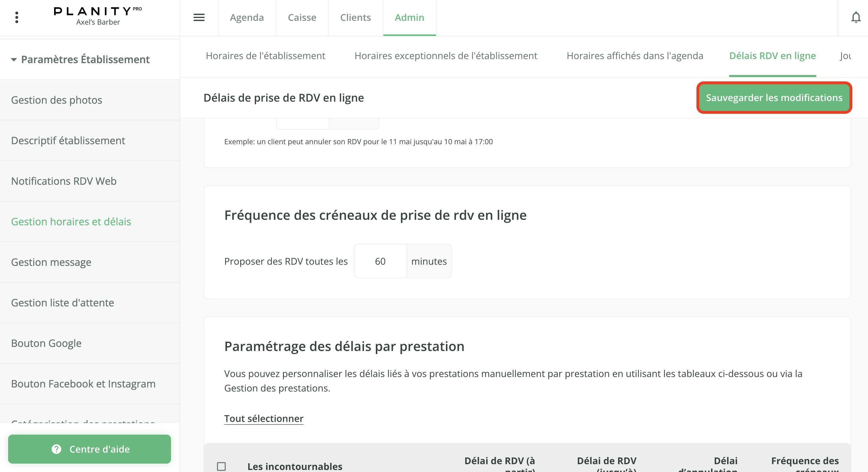
Task: Open the three-dot vertical menu
Action: coord(16,18)
